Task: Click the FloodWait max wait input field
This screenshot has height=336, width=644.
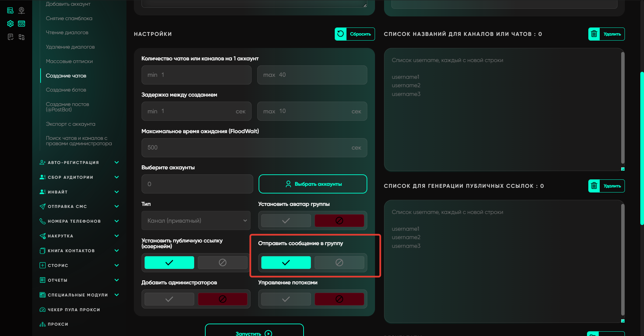Action: tap(248, 148)
